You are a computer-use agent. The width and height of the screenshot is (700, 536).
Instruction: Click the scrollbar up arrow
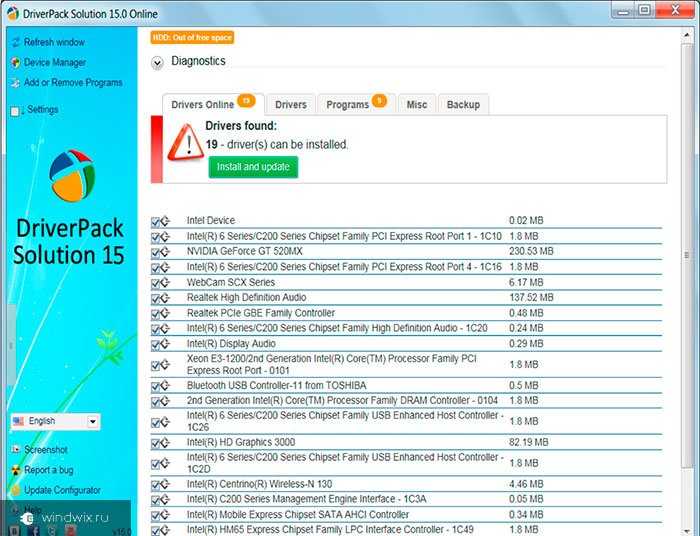[687, 35]
